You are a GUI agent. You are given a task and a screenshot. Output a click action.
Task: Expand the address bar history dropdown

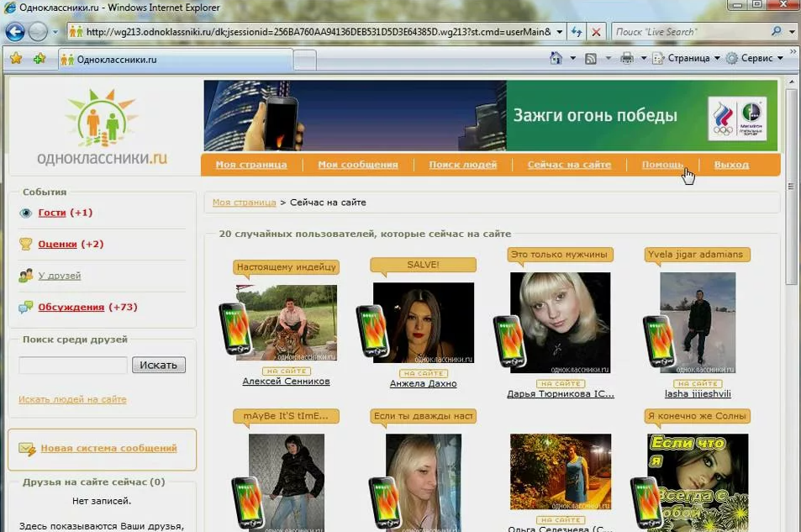pos(560,32)
